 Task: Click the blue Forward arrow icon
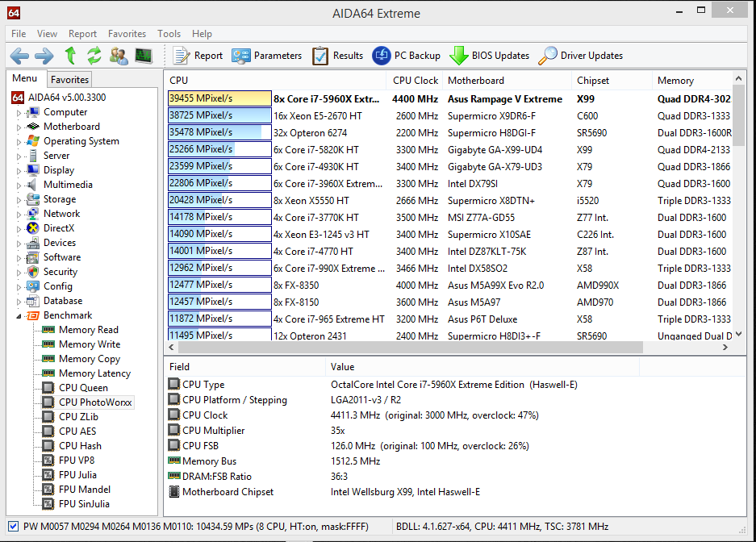coord(44,56)
